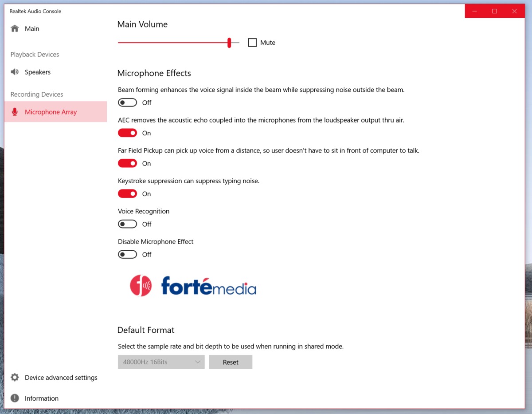Turn off Keystroke suppression
The height and width of the screenshot is (414, 532).
[127, 194]
